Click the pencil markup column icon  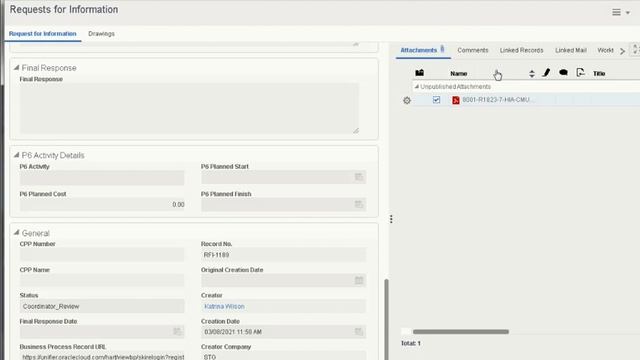(546, 73)
